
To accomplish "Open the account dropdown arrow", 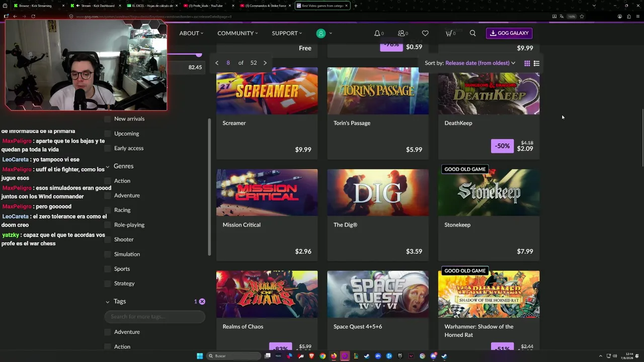I will [331, 33].
